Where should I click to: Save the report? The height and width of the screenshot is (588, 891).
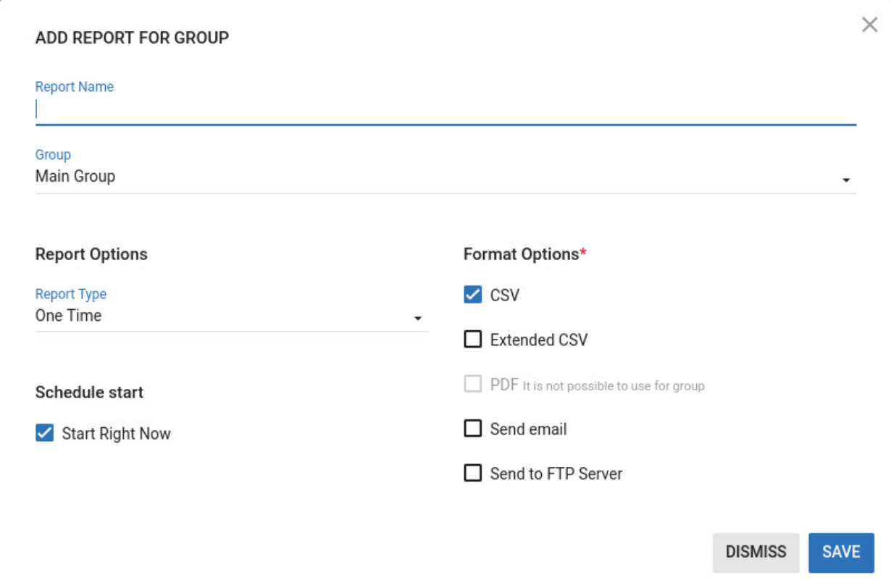[x=840, y=552]
